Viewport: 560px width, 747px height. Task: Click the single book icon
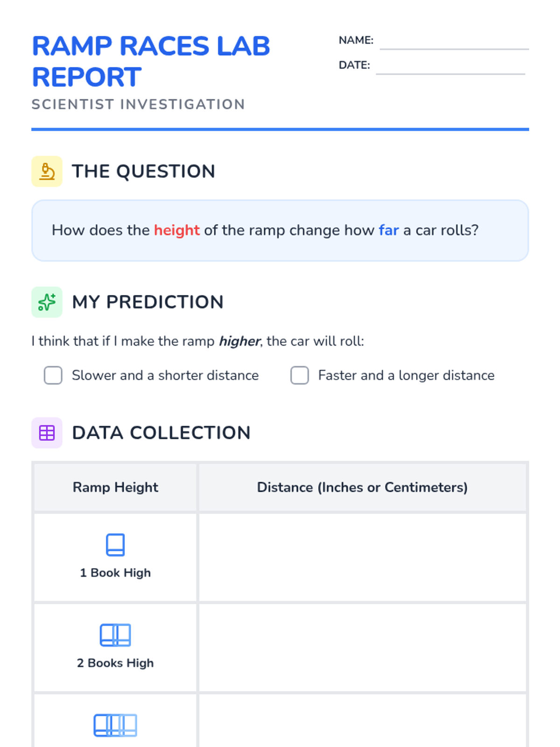pyautogui.click(x=115, y=544)
